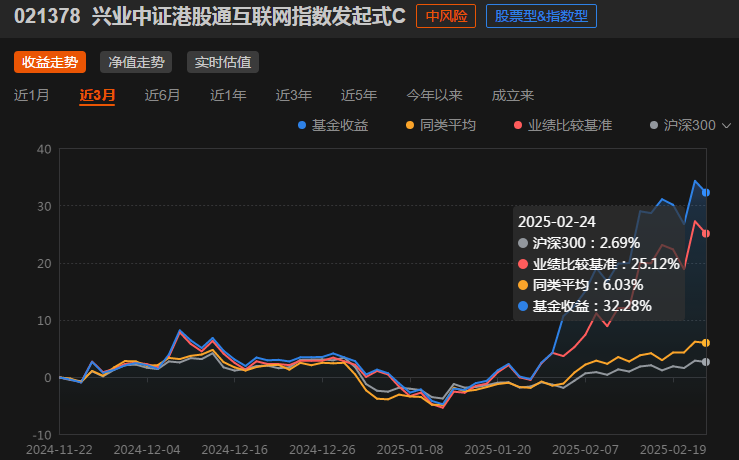
Task: Click tooltip value 业绩比较基准：25.12%
Action: coord(599,264)
